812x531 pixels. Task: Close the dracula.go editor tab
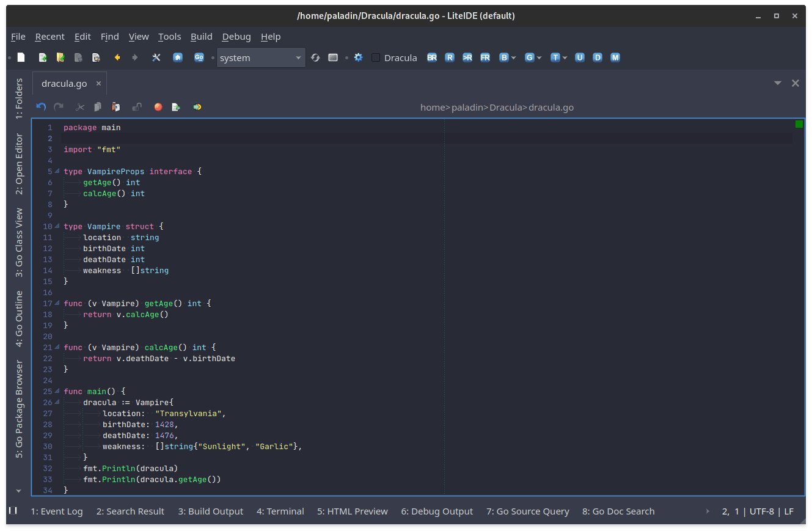(98, 82)
